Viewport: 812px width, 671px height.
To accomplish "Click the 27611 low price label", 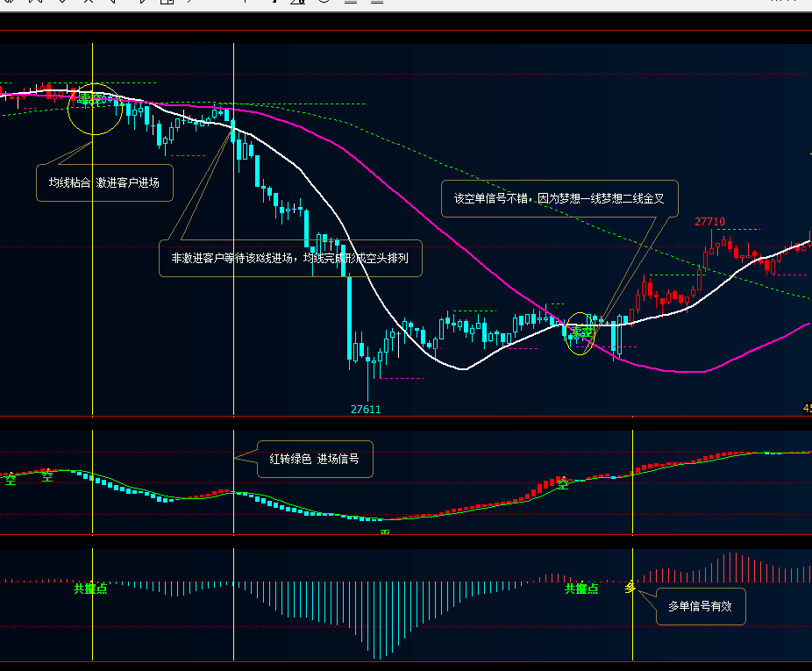I will point(366,410).
